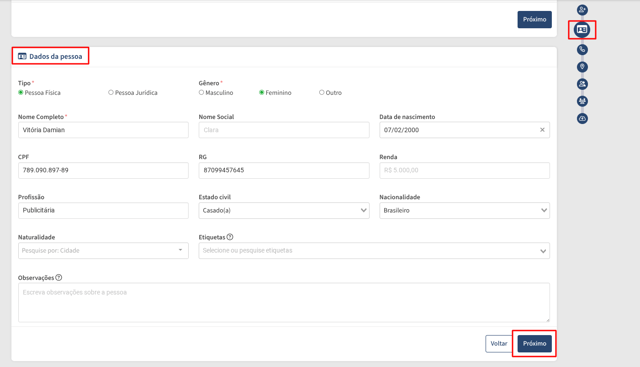
Task: Clear the Data de nascimento date
Action: [542, 130]
